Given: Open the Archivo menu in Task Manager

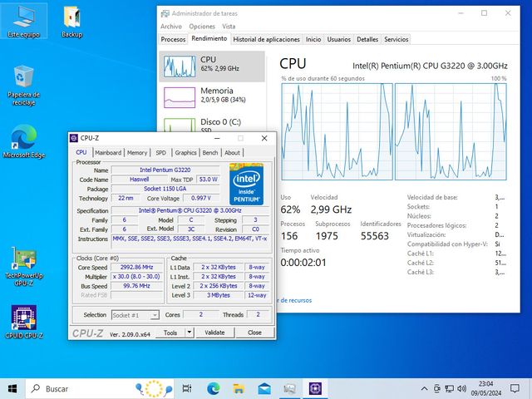Looking at the screenshot, I should click(x=171, y=27).
